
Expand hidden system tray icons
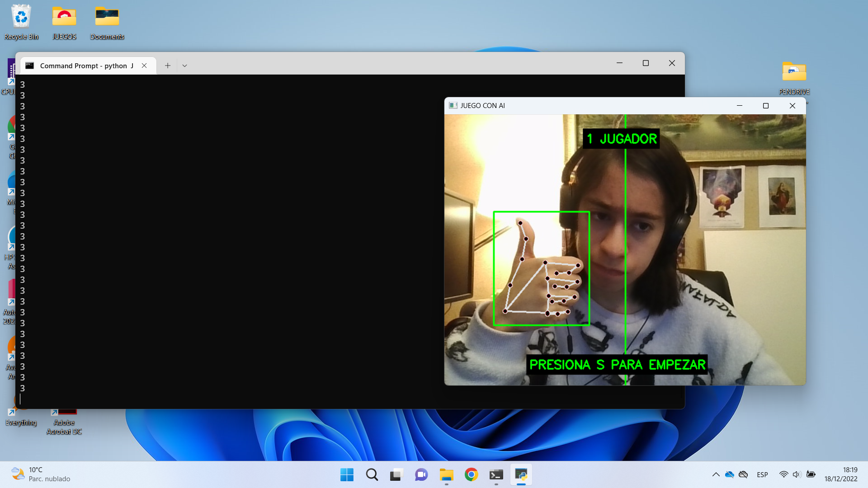point(716,474)
